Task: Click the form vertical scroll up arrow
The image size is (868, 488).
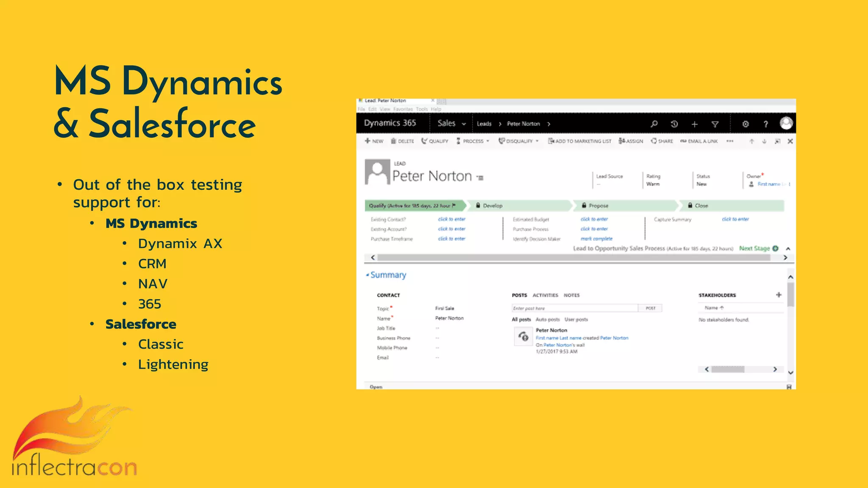Action: click(x=790, y=277)
